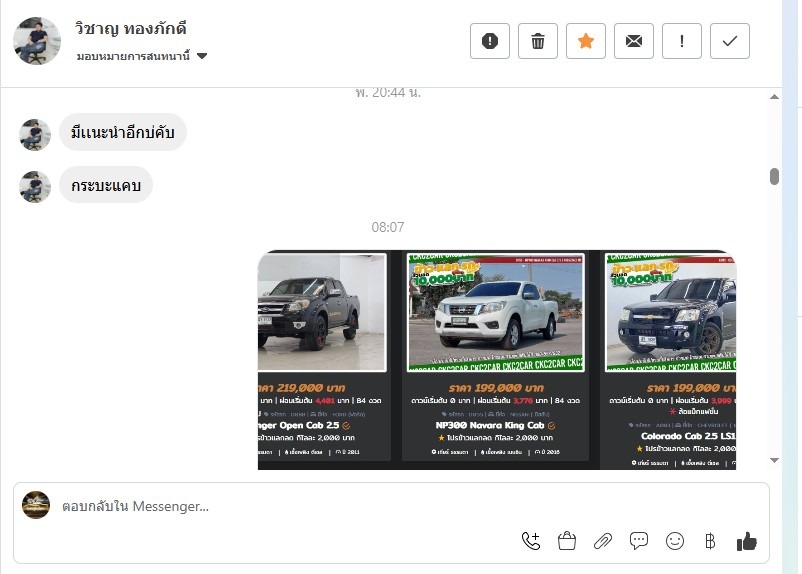Click the conversation scrollbar thumb
The height and width of the screenshot is (574, 802).
coord(774,176)
